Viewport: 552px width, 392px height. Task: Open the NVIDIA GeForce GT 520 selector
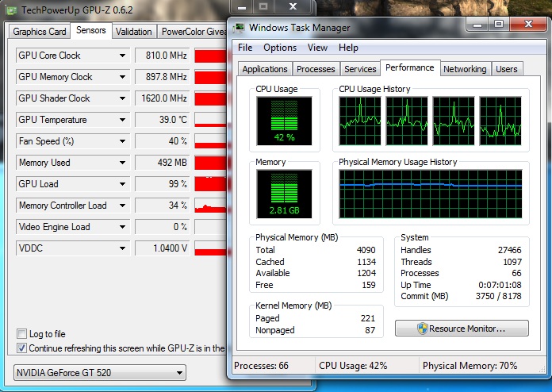click(100, 373)
